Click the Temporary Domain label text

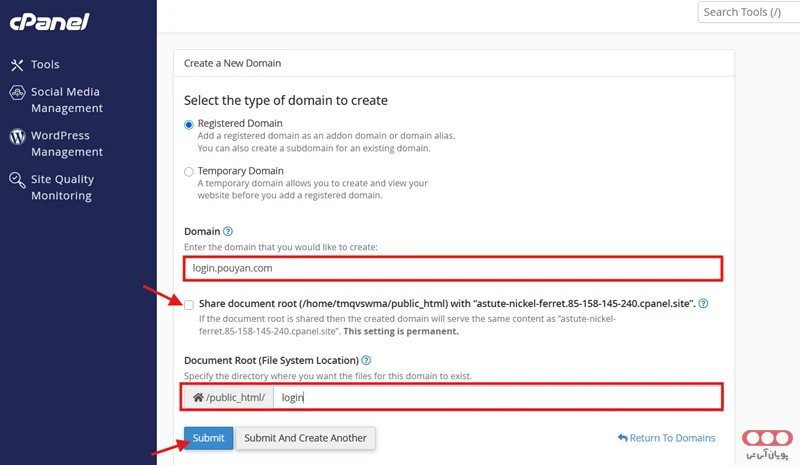[240, 170]
